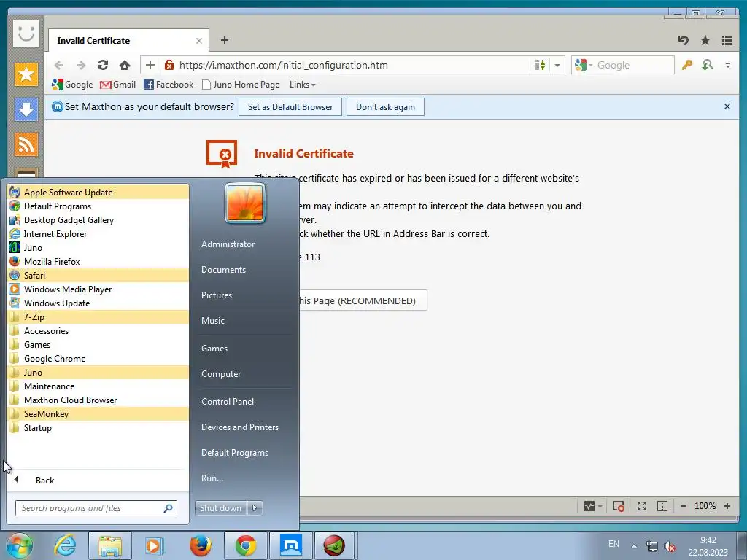Click Run... in Start menu

click(212, 478)
